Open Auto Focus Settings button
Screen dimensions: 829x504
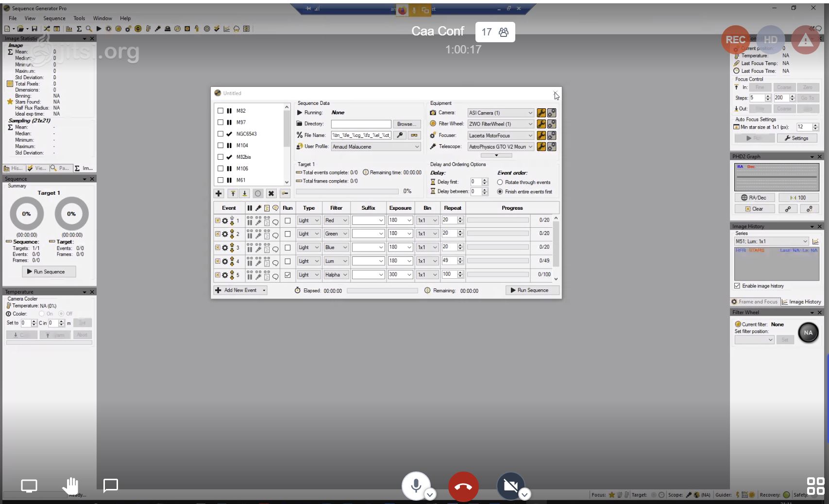(x=796, y=138)
